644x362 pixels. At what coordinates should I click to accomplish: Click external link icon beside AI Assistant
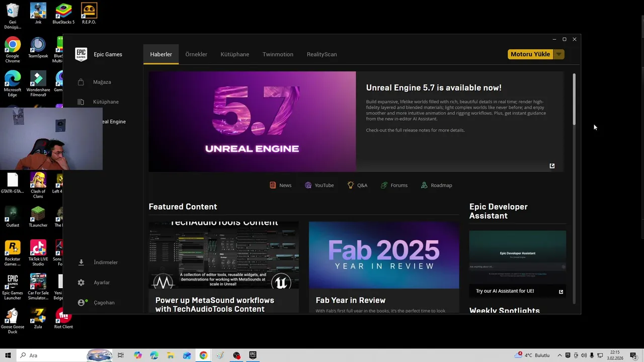point(561,292)
